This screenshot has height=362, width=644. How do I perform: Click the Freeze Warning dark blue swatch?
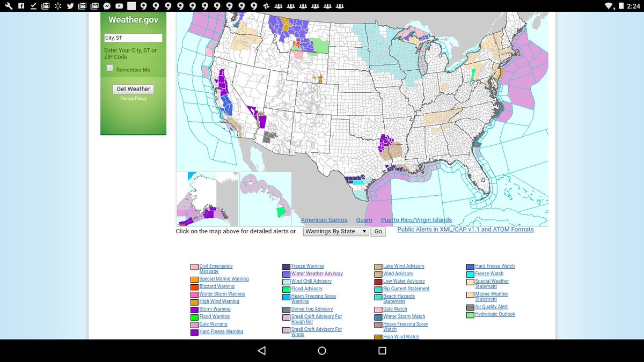287,267
